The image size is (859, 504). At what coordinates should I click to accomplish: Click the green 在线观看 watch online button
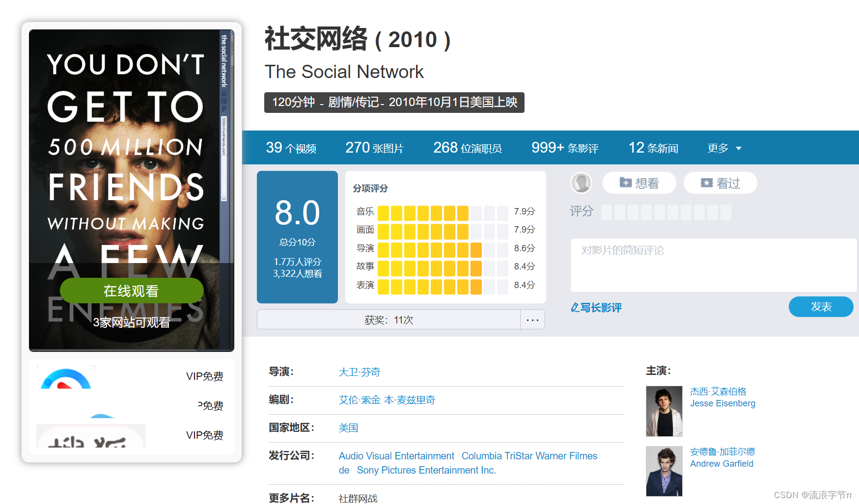132,291
